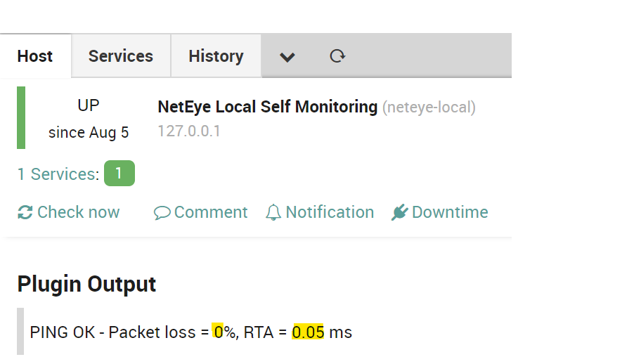634x364 pixels.
Task: Click the highlighted 0.05 RTA value
Action: [x=308, y=332]
